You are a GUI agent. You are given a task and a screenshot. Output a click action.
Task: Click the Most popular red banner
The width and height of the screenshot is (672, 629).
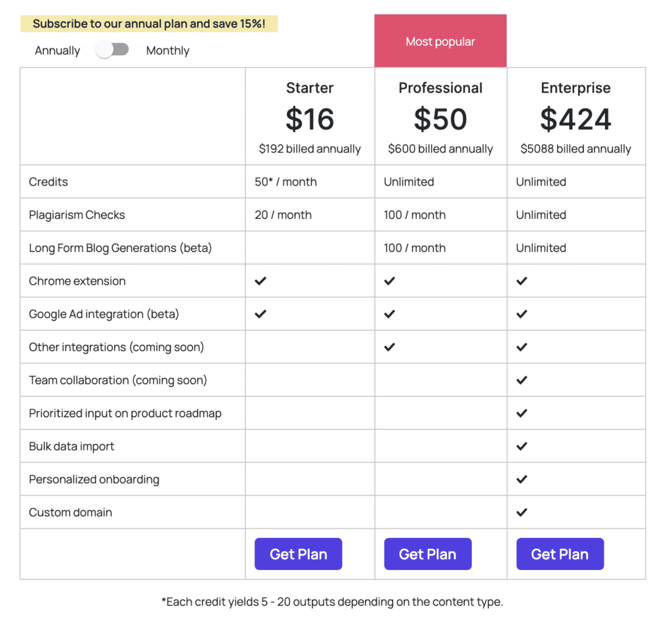click(440, 41)
